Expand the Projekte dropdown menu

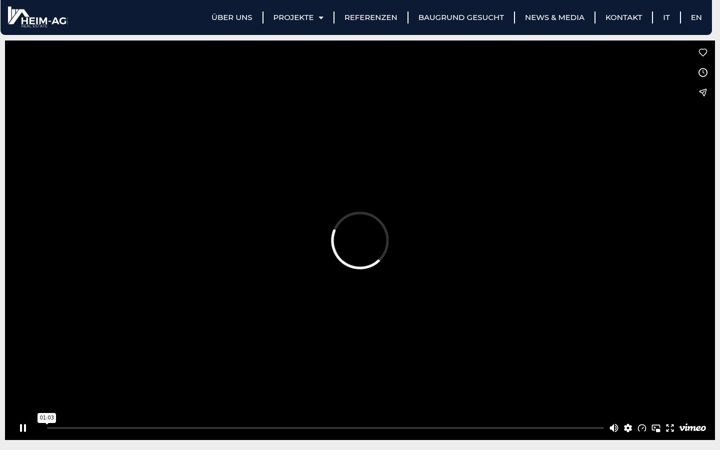[298, 17]
